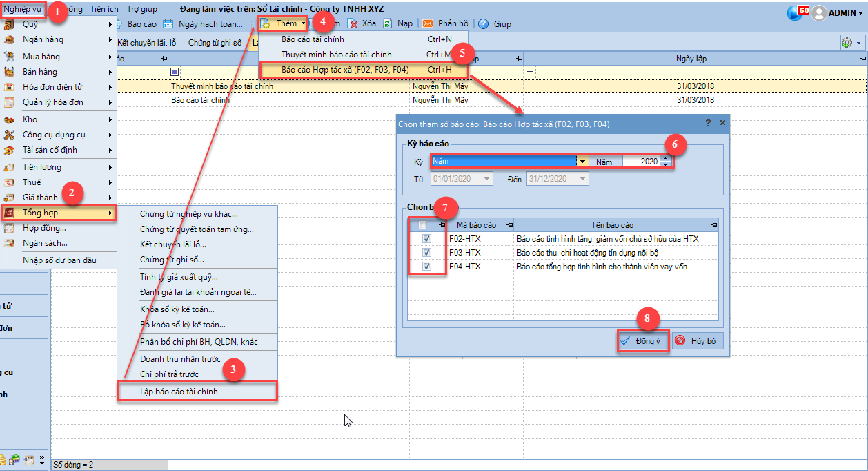Open the Nghiệp vụ menu
Viewport: 868px width, 471px height.
(x=22, y=9)
